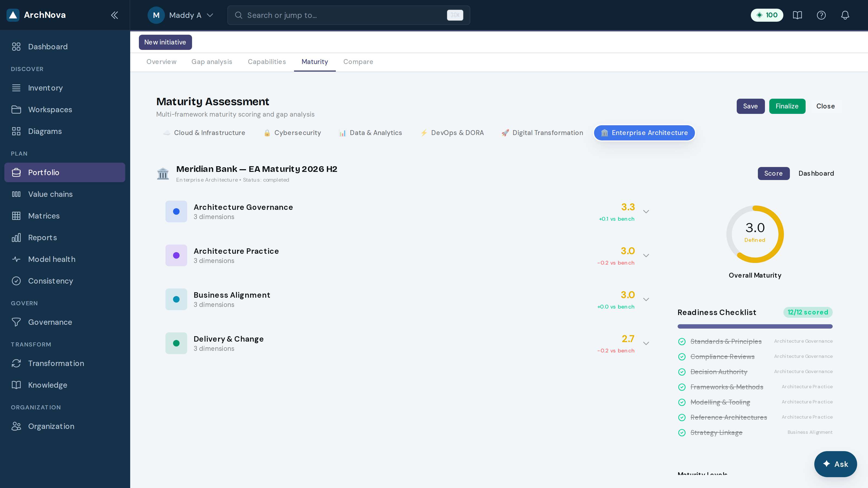The image size is (868, 488).
Task: Expand Architecture Practice chevron
Action: pyautogui.click(x=646, y=255)
